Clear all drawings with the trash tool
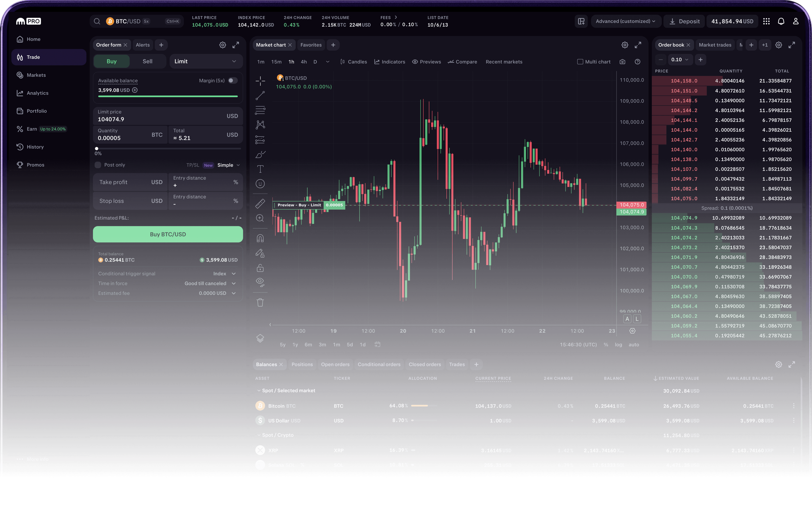Image resolution: width=812 pixels, height=526 pixels. point(260,302)
